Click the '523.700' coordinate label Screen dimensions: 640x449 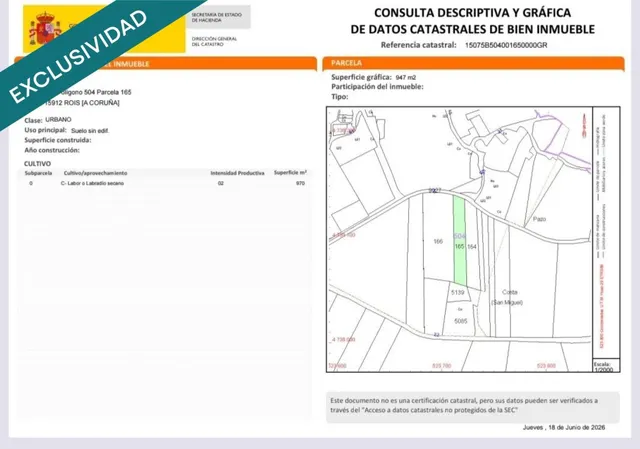tap(442, 366)
